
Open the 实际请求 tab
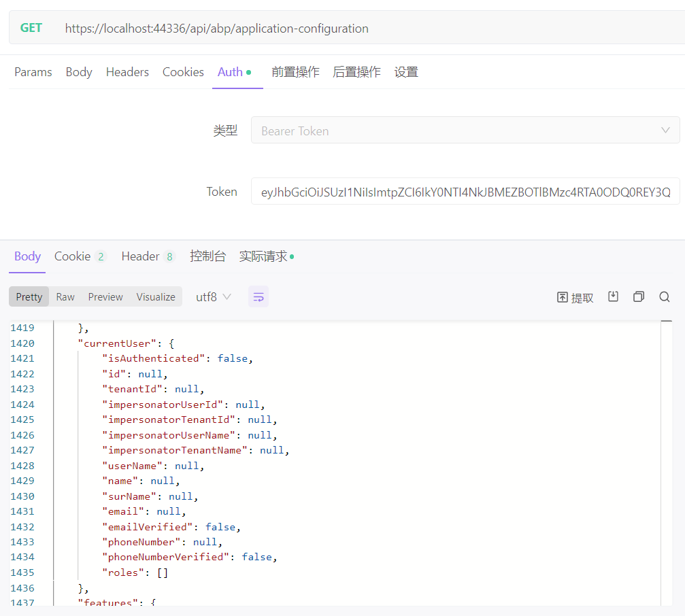(263, 256)
